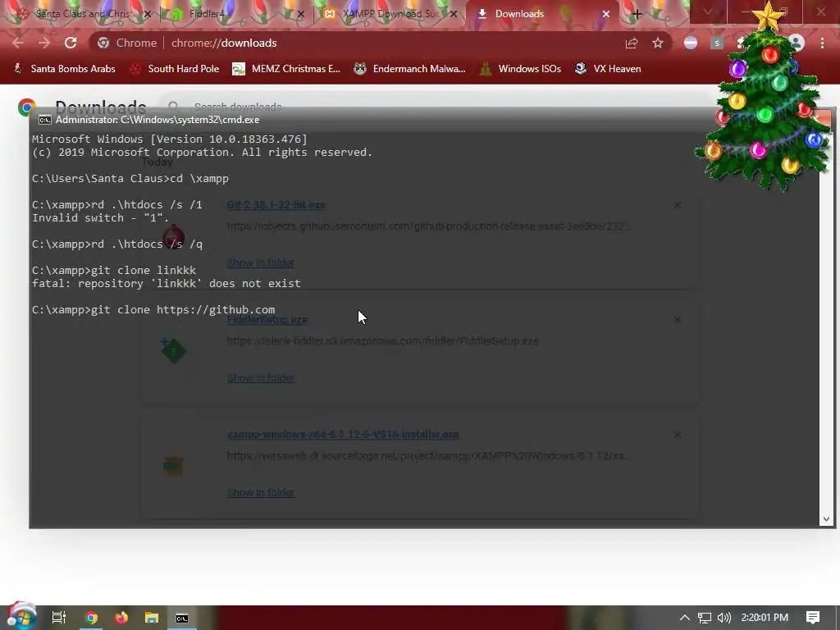Open Task View on the taskbar

pyautogui.click(x=59, y=618)
